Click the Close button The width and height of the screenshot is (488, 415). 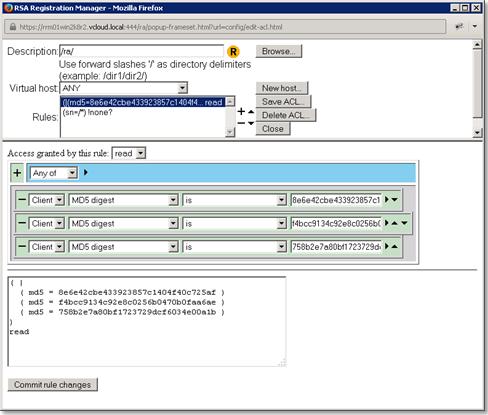273,129
